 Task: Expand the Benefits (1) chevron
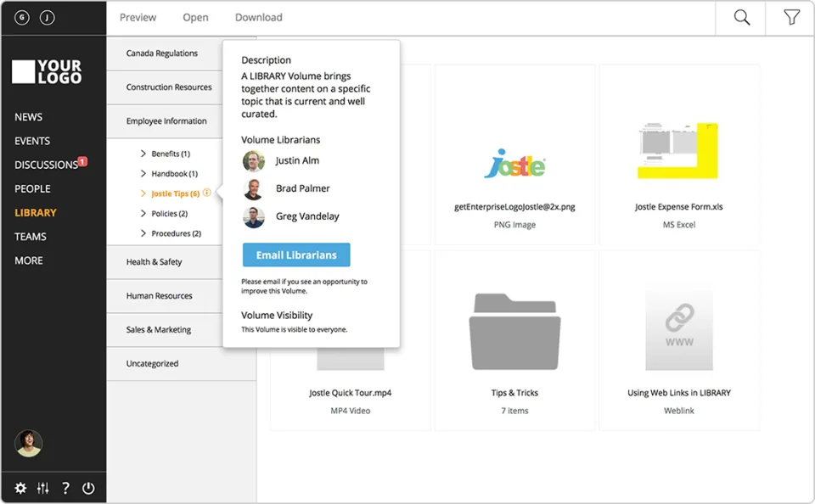(x=143, y=154)
